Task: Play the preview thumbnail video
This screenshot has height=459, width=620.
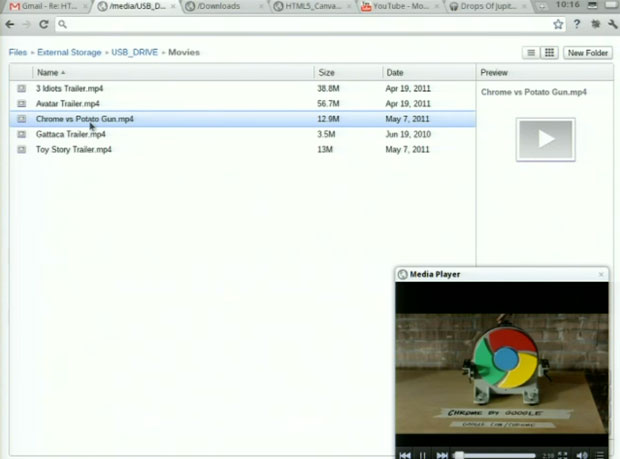Action: pyautogui.click(x=545, y=139)
